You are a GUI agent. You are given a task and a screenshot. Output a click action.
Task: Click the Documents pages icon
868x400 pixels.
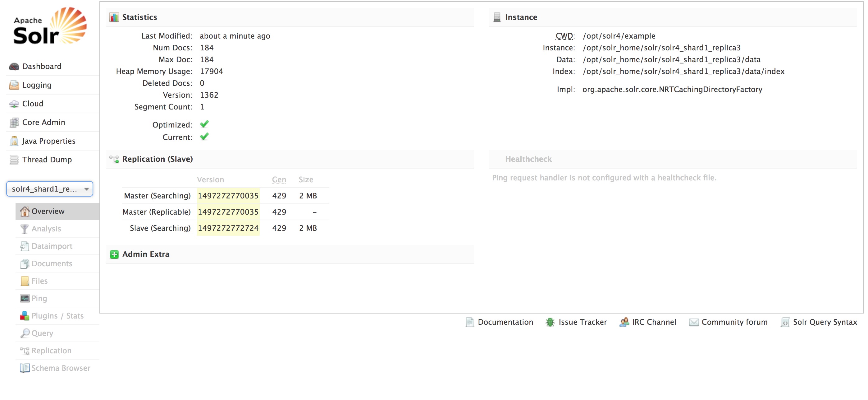[x=25, y=264]
